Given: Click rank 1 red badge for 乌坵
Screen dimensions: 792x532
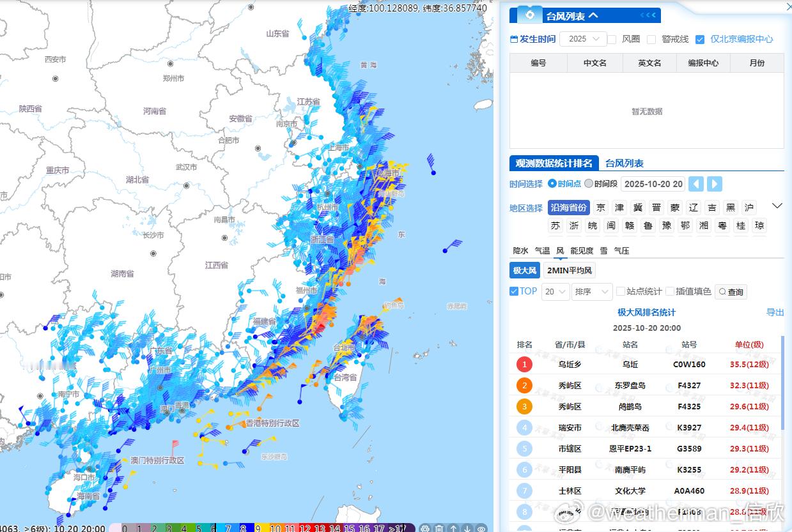Looking at the screenshot, I should 524,365.
